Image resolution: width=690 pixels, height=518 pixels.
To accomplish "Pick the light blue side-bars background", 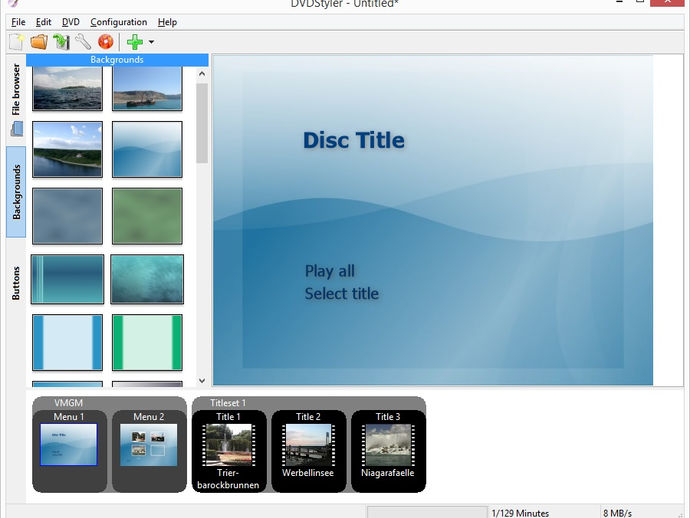I will coord(67,342).
